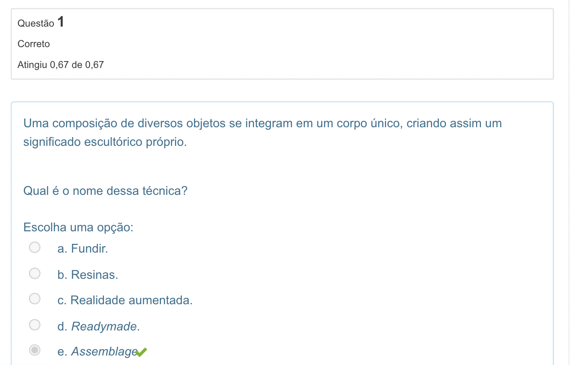Pick the Realidade aumentada radio button
588x365 pixels.
(35, 299)
